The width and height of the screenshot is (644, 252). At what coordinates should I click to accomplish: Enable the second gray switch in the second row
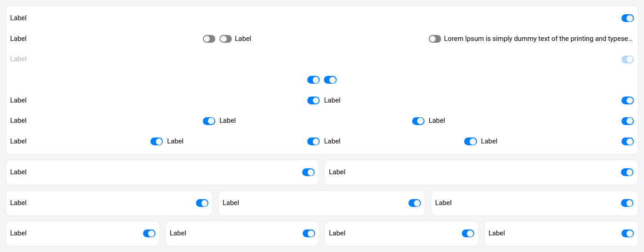tap(225, 39)
